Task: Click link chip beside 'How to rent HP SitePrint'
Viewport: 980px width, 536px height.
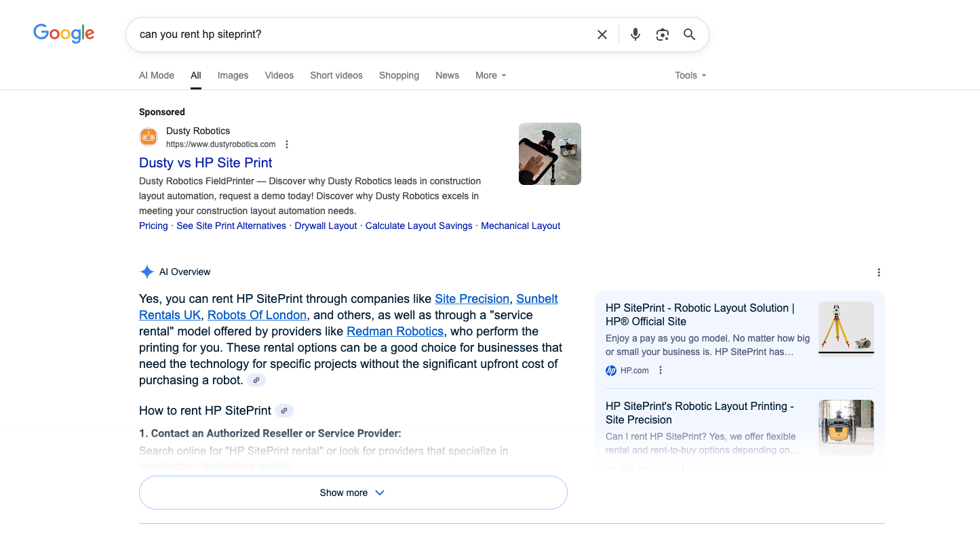Action: pos(284,411)
